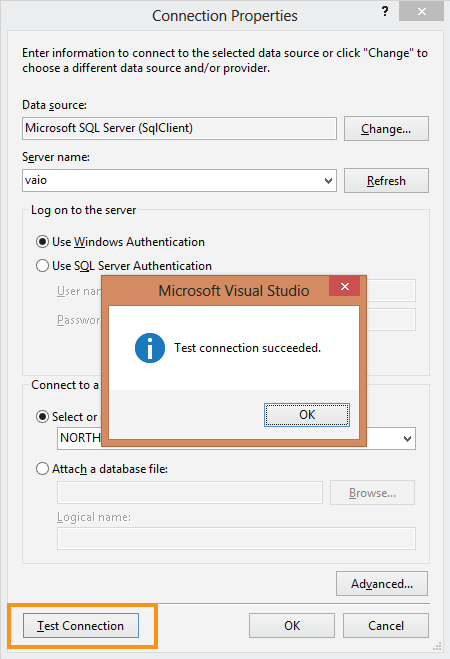The width and height of the screenshot is (450, 659).
Task: Click the blue information icon in the message box
Action: tap(150, 348)
